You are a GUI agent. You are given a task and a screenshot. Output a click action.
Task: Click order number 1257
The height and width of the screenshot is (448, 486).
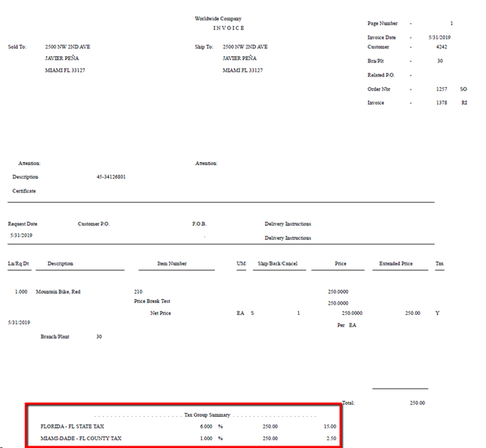(x=442, y=89)
